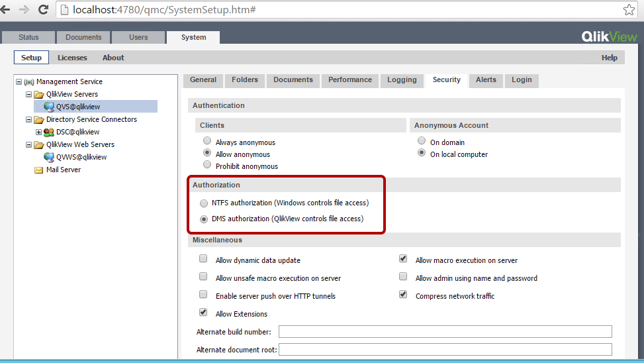The height and width of the screenshot is (363, 644).
Task: Click the browser forward arrow
Action: 24,9
